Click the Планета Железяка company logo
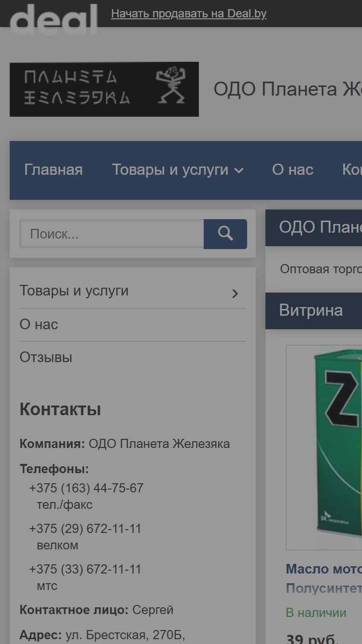 pos(104,89)
